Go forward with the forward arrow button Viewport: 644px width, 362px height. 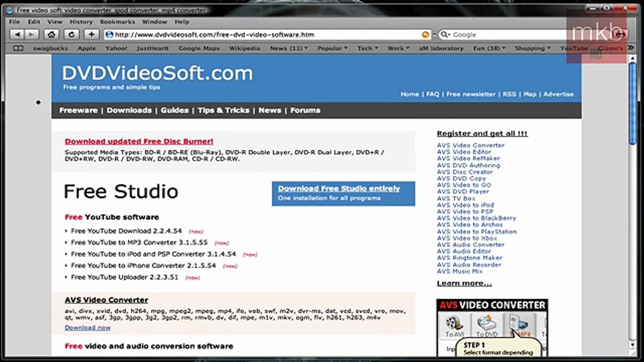click(31, 35)
